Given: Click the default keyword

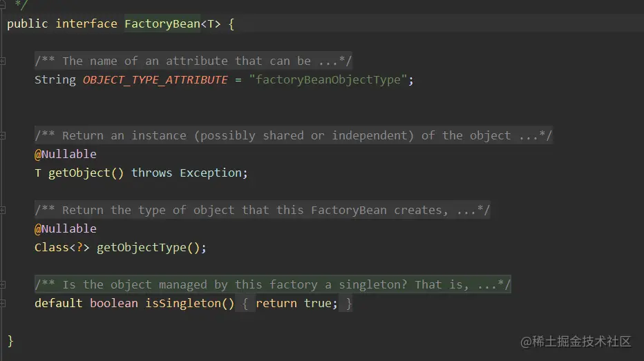Looking at the screenshot, I should (58, 304).
